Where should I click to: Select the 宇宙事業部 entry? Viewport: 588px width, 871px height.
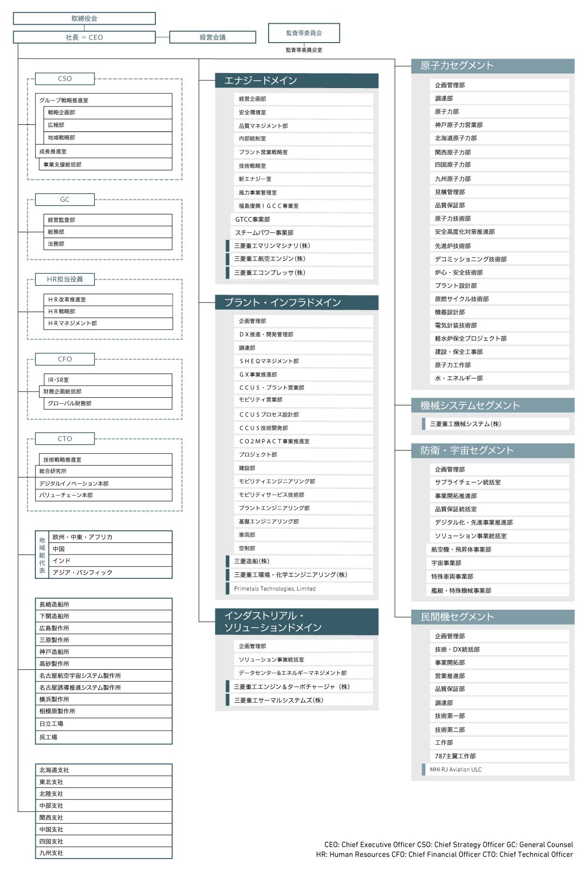tap(498, 563)
